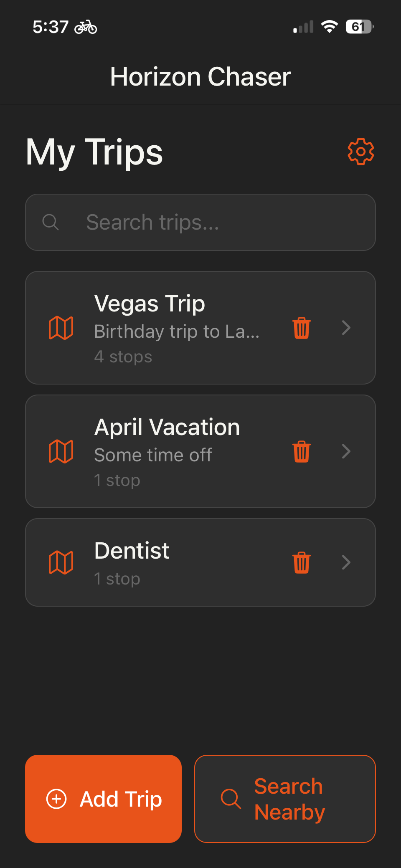401x868 pixels.
Task: Delete the April Vacation trip
Action: click(301, 451)
